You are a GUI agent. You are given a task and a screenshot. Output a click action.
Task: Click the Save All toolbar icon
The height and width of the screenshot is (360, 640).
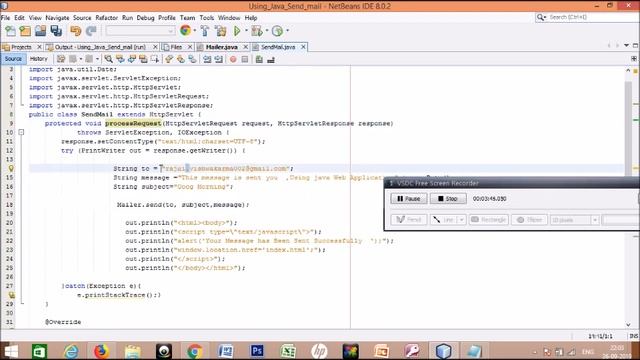pyautogui.click(x=56, y=31)
